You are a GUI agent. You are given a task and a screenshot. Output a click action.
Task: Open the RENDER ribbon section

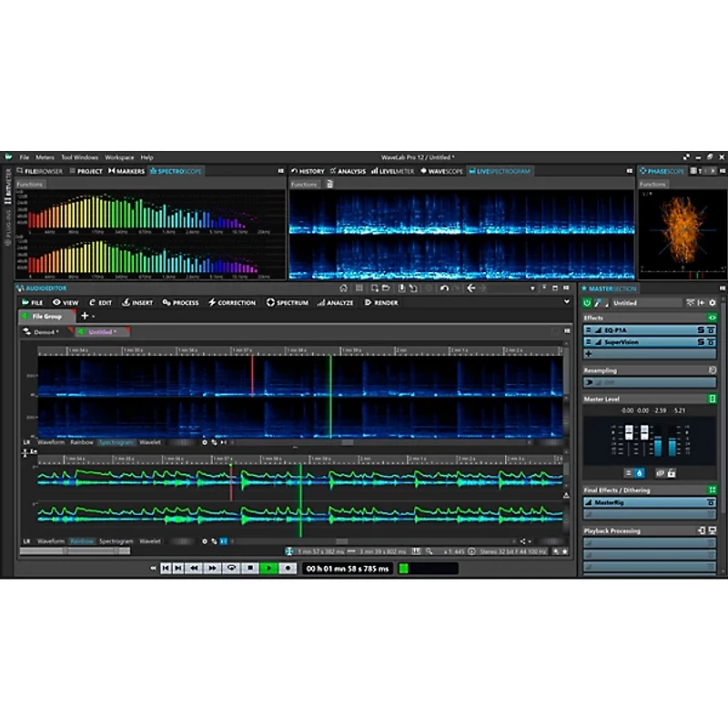(381, 302)
